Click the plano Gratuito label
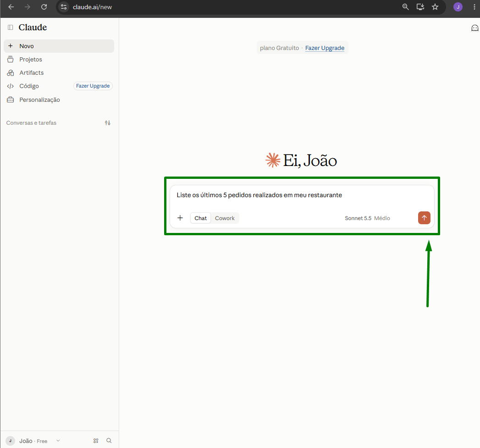Image resolution: width=480 pixels, height=448 pixels. click(x=279, y=48)
